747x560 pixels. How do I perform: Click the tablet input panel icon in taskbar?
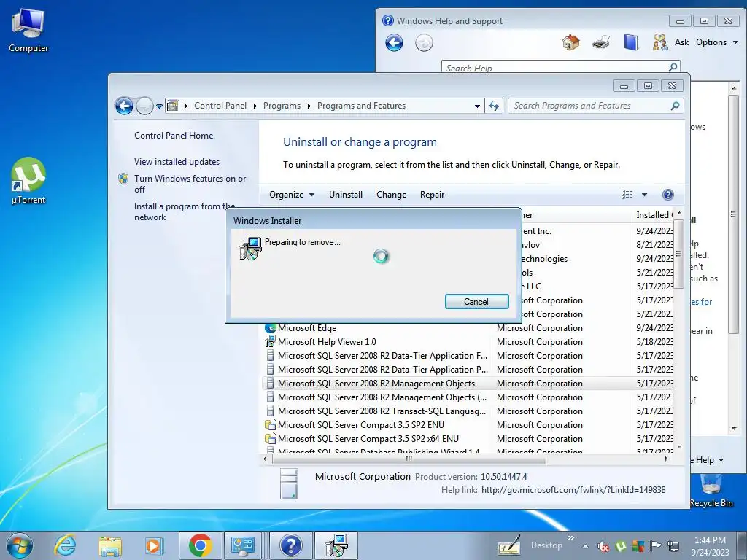point(508,545)
